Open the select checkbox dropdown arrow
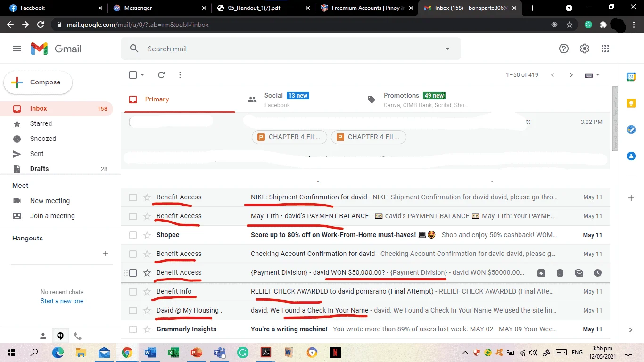 (x=142, y=75)
